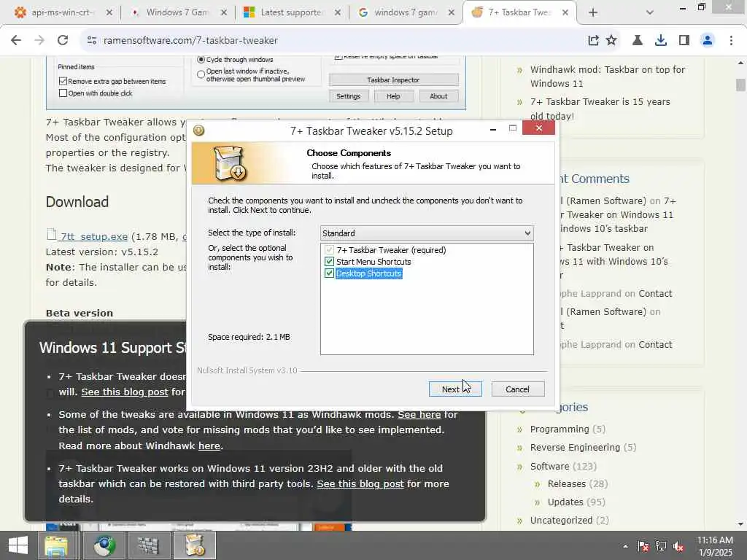Open the taskbar clock showing 11:16 AM
This screenshot has height=560, width=747.
[x=715, y=546]
